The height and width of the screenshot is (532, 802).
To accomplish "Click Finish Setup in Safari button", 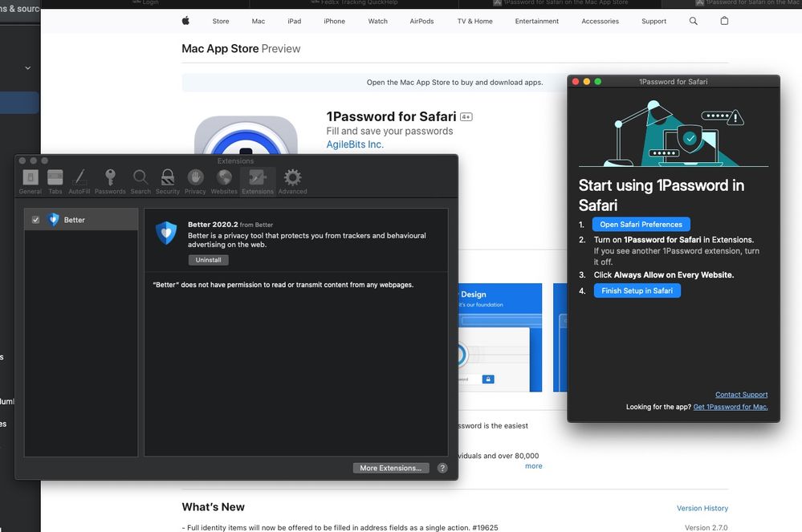I will click(637, 290).
